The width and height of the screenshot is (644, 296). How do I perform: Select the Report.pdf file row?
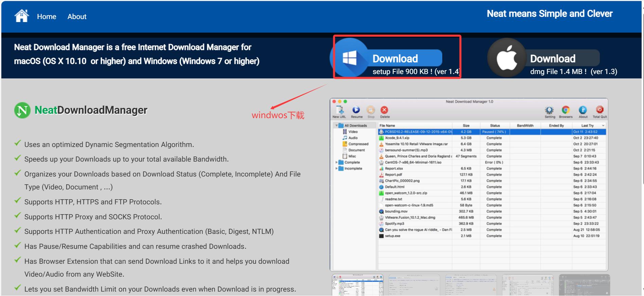click(492, 174)
